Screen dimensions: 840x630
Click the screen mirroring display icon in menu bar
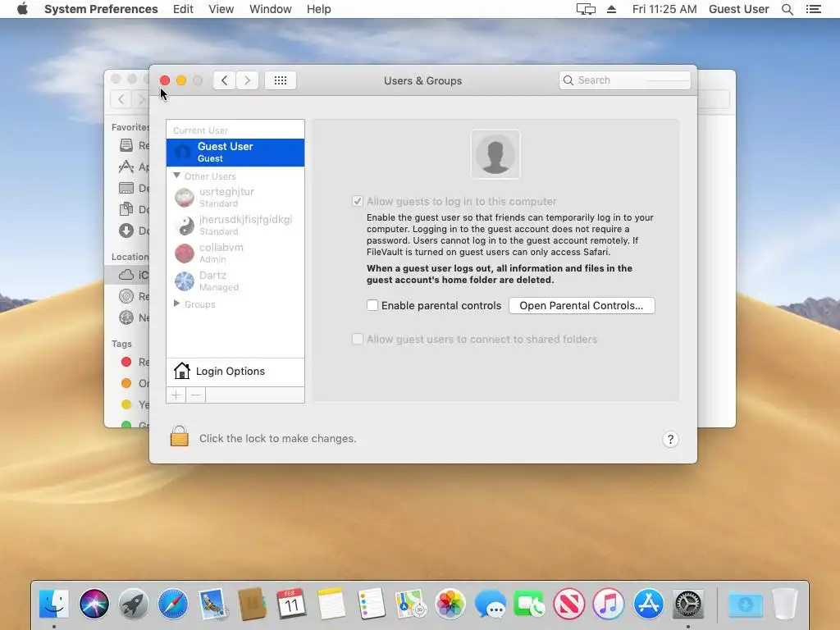586,9
